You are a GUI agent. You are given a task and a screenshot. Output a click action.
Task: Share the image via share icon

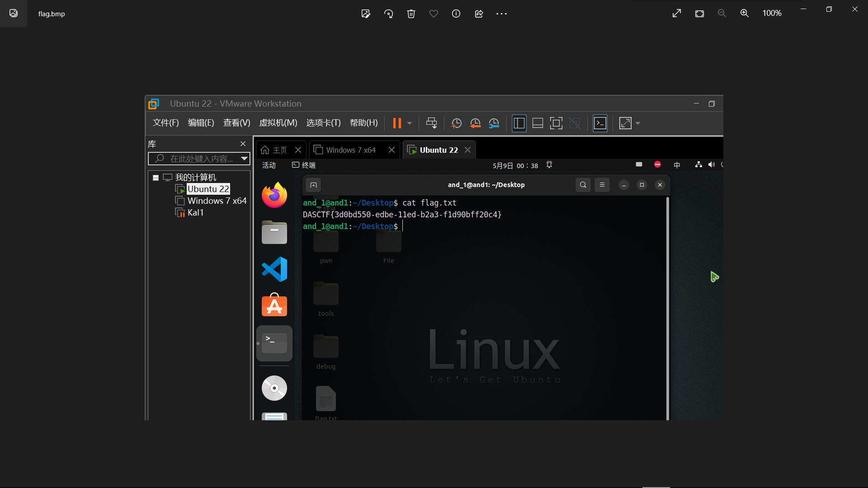pos(479,14)
